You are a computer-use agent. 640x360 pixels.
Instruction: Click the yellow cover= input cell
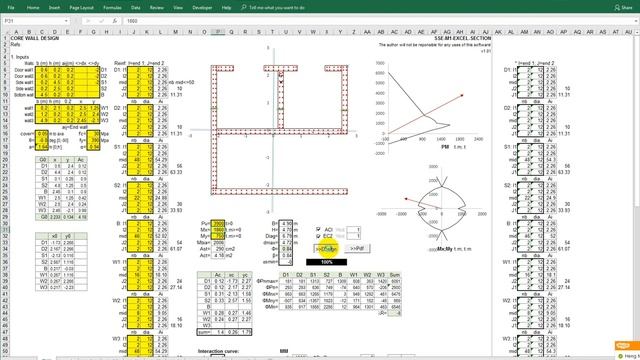pos(42,133)
